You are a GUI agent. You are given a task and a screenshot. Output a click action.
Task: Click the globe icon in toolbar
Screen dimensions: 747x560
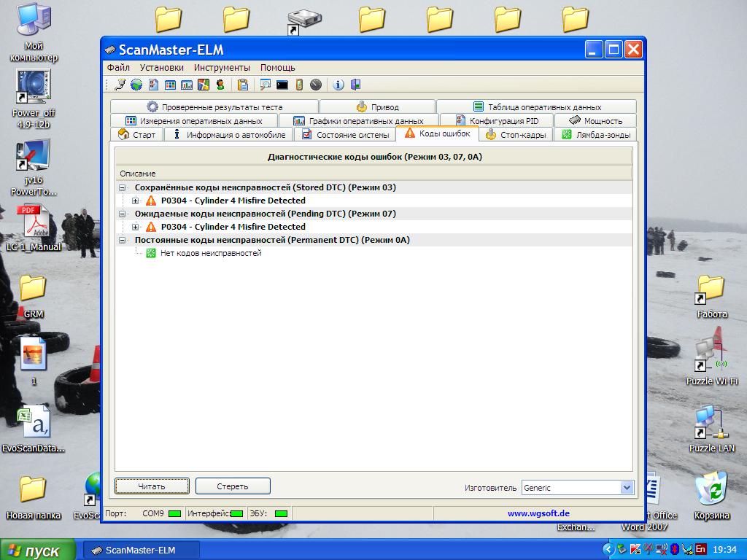pos(136,85)
